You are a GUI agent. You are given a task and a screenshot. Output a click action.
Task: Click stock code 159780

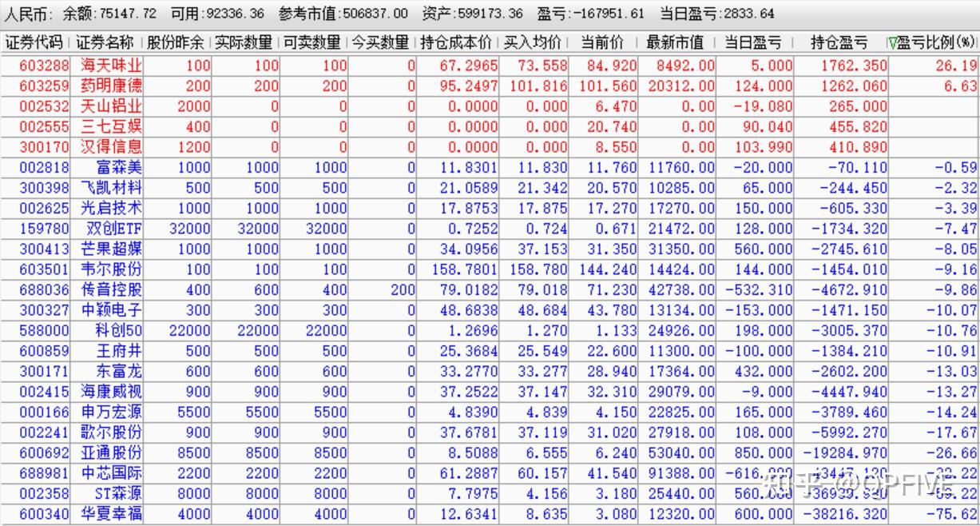45,229
